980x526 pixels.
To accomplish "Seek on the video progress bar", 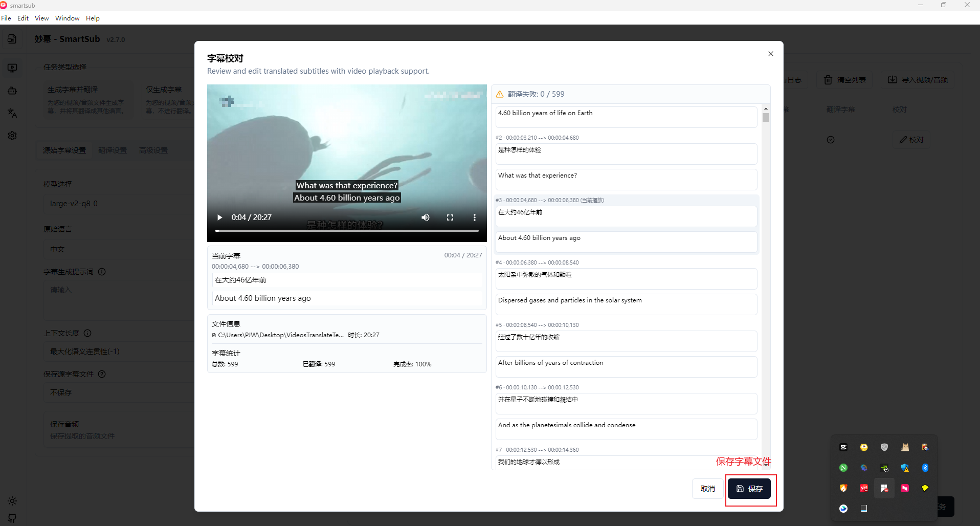I will click(x=347, y=231).
